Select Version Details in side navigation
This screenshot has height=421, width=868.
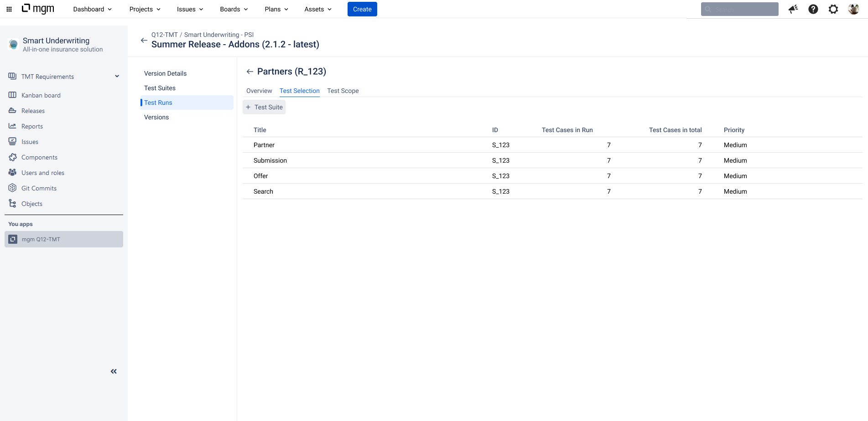pyautogui.click(x=165, y=73)
